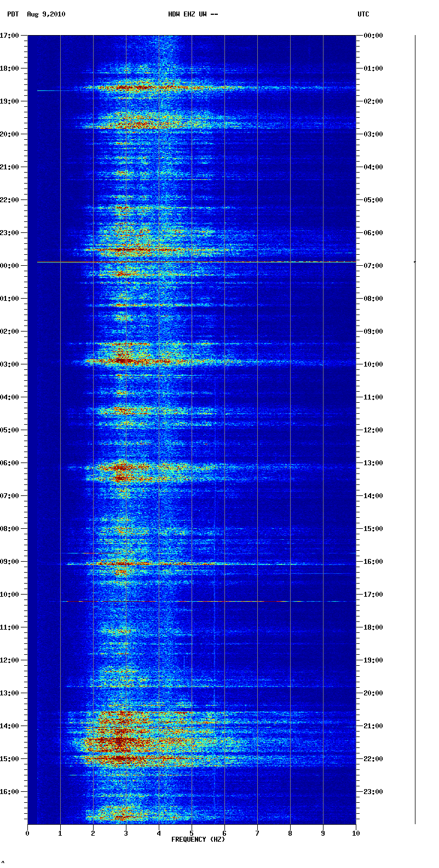Click 12:00 on the UTC time axis
This screenshot has height=868, width=439.
(x=373, y=430)
